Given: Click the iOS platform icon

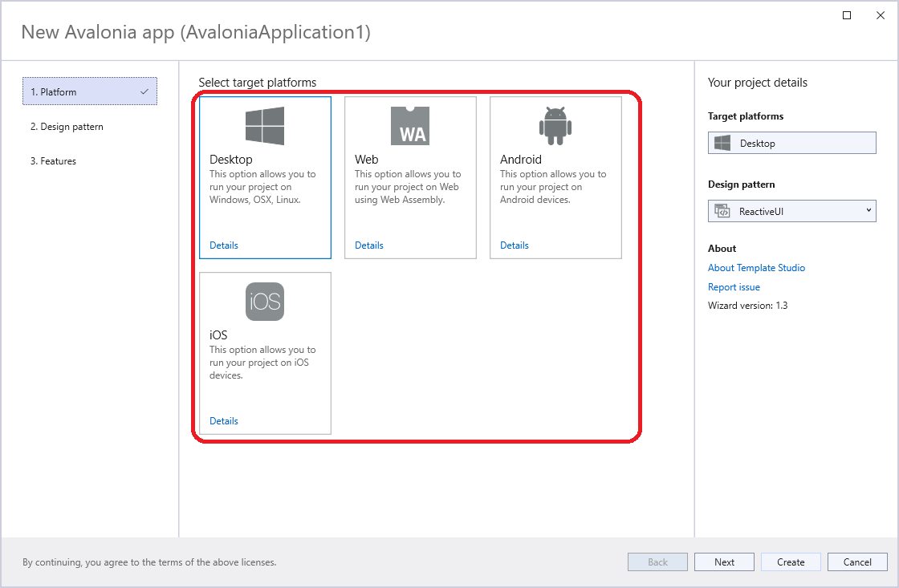Looking at the screenshot, I should [x=265, y=302].
